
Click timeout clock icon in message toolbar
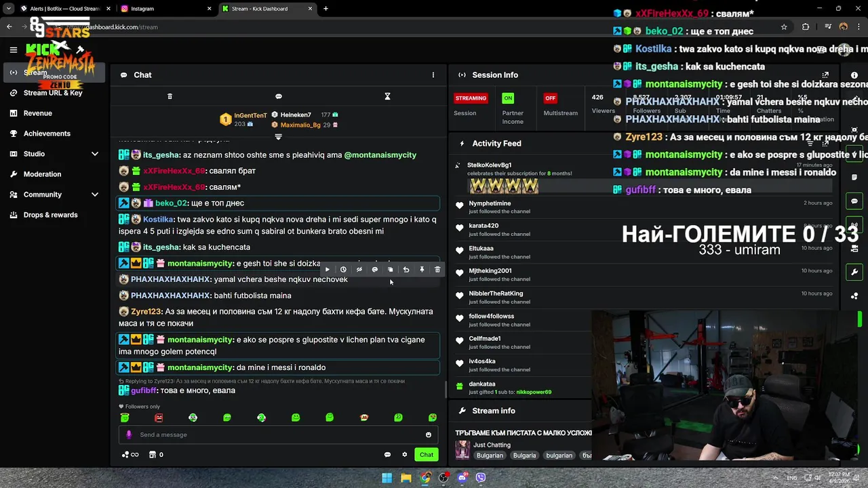tap(343, 270)
